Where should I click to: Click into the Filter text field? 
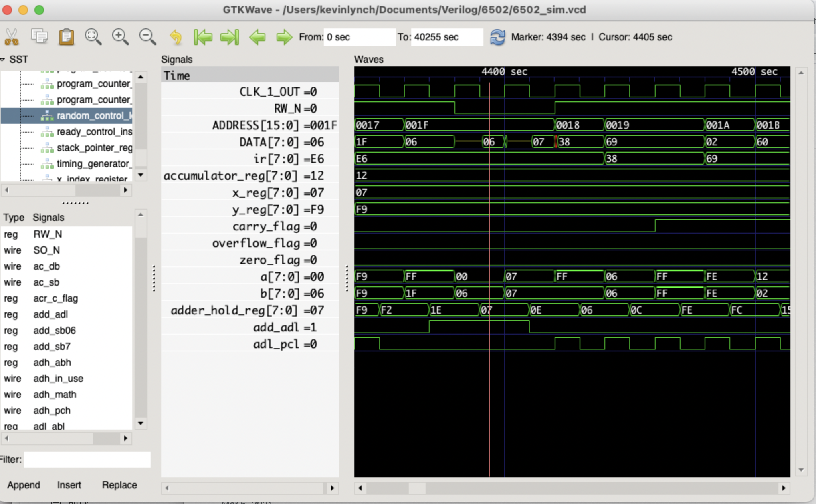[x=87, y=459]
